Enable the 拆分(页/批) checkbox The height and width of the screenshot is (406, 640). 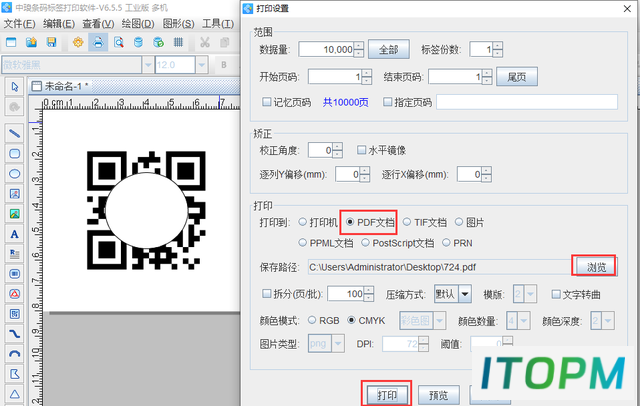tap(267, 293)
